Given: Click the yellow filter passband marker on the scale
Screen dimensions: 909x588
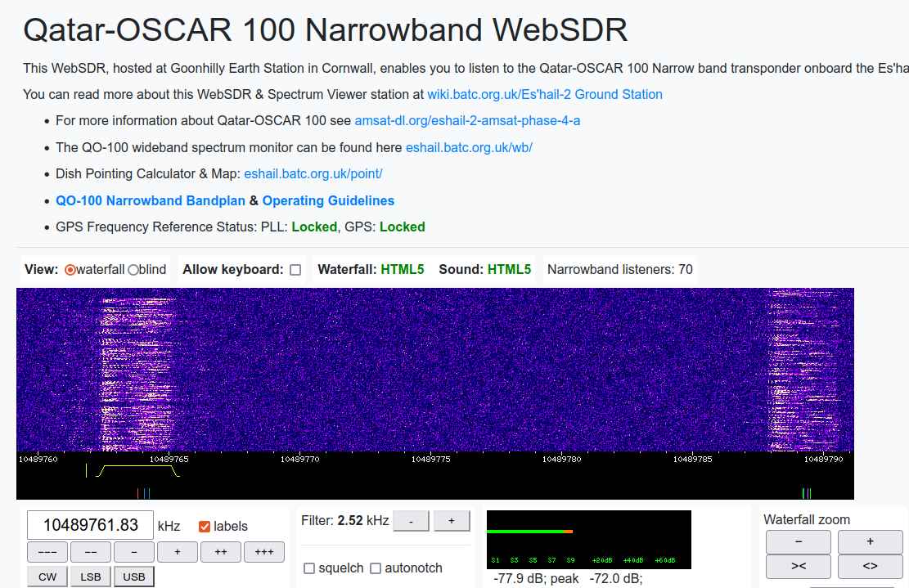Looking at the screenshot, I should pos(138,470).
